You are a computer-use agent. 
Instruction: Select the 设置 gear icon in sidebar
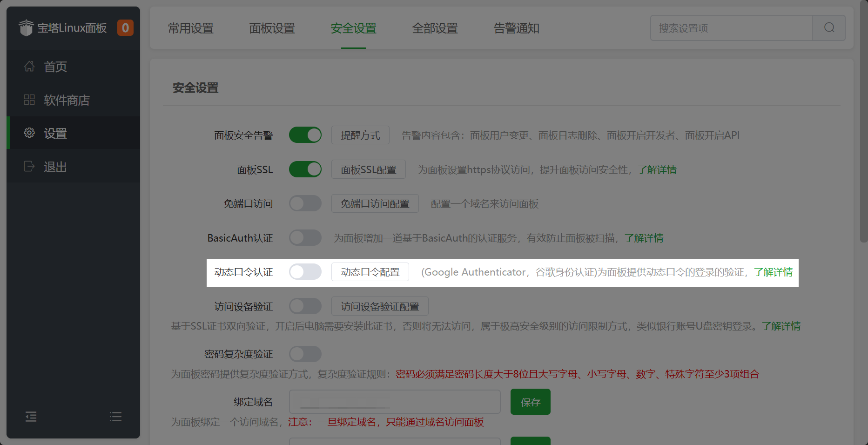[29, 133]
